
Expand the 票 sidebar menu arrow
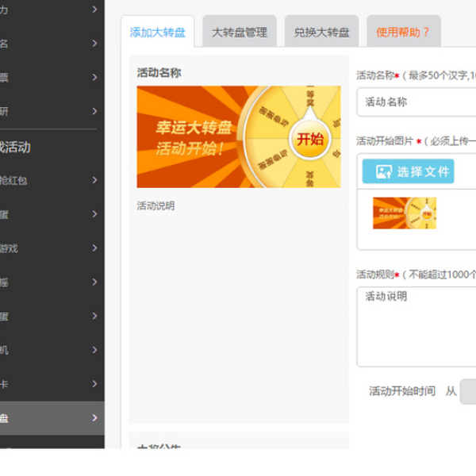pyautogui.click(x=94, y=78)
